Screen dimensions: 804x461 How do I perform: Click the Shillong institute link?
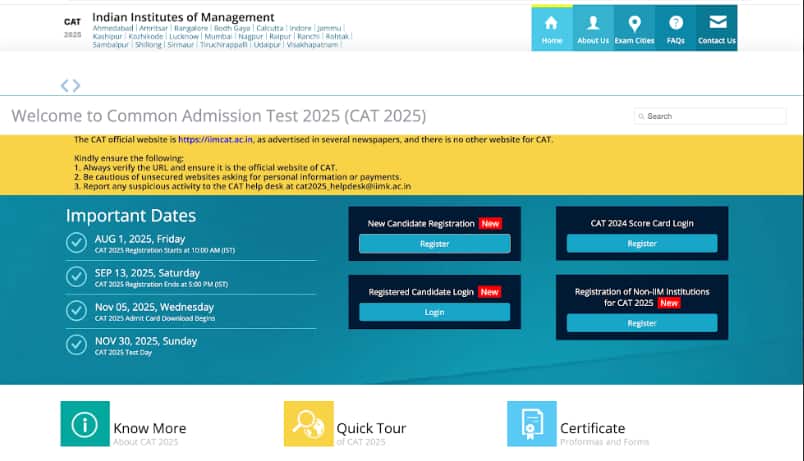click(x=148, y=45)
